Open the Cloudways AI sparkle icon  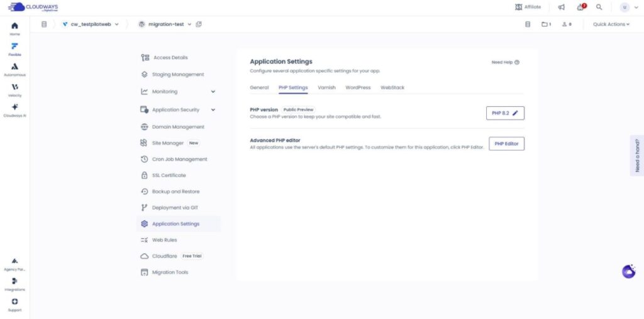[x=14, y=107]
